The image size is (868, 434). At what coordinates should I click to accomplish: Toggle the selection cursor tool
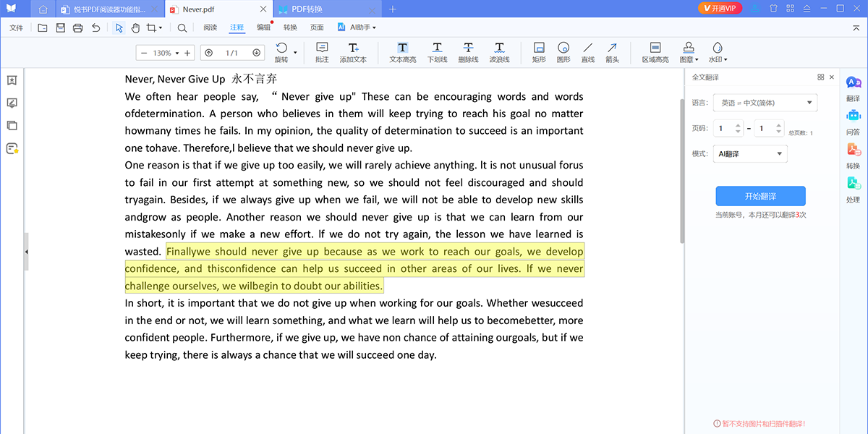pos(118,27)
